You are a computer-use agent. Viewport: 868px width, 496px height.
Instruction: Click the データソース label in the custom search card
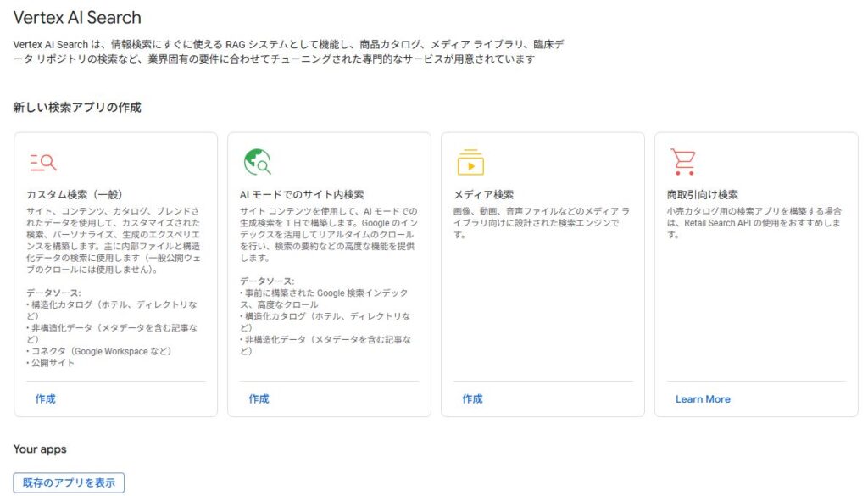(53, 292)
